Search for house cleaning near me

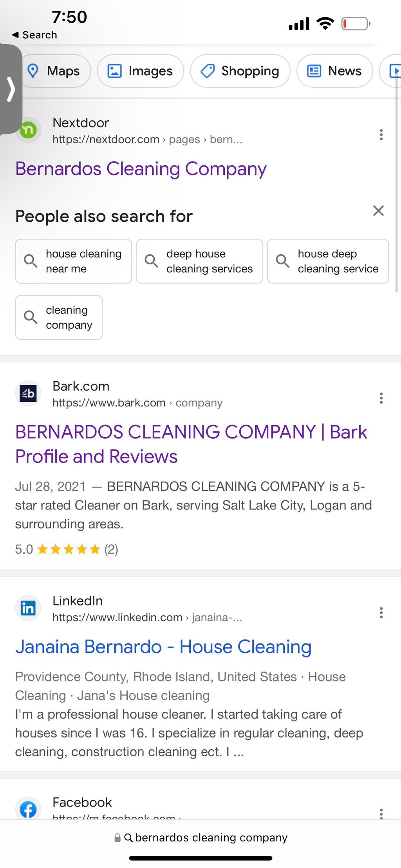click(x=74, y=261)
